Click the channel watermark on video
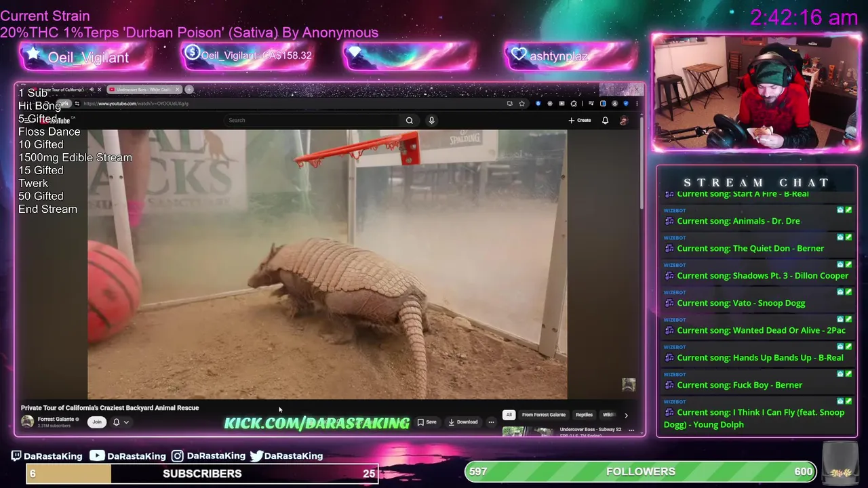 [629, 384]
